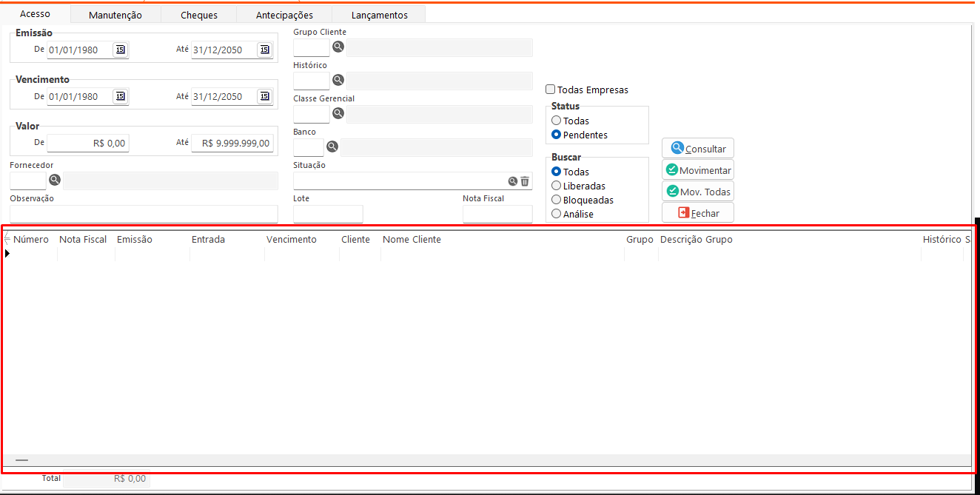The width and height of the screenshot is (980, 495).
Task: Open calendar picker for Emissão Até date
Action: point(264,50)
